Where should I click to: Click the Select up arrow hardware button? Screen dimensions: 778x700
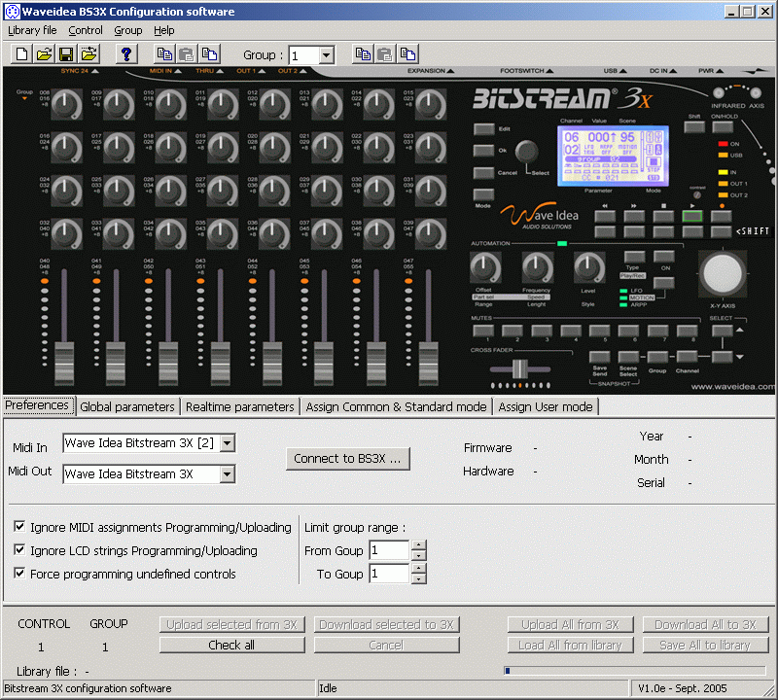click(723, 331)
